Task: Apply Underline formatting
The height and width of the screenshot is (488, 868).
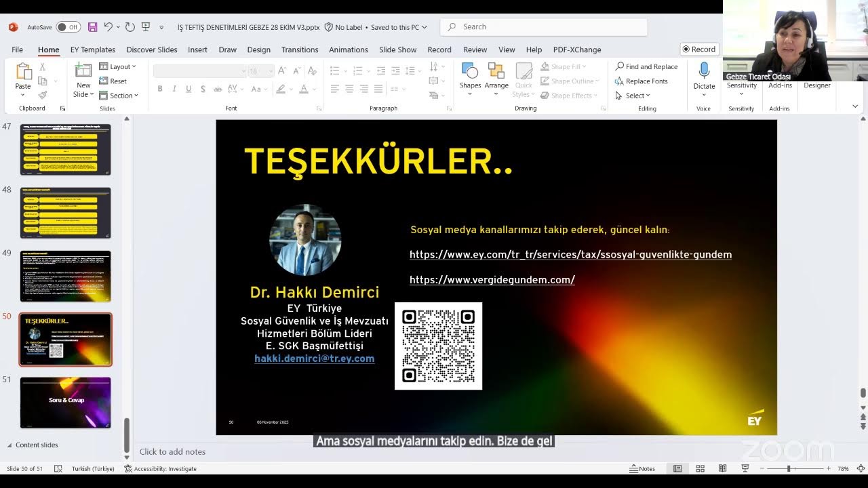Action: tap(189, 89)
